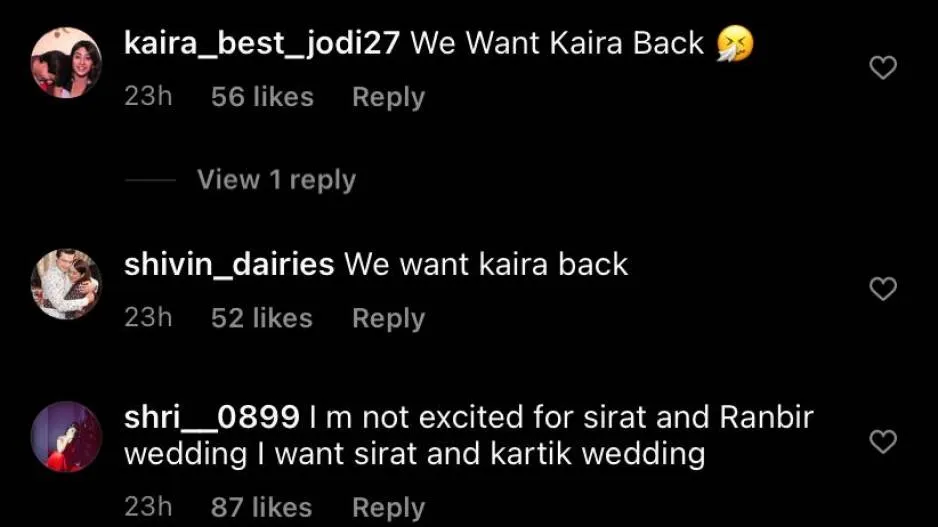938x527 pixels.
Task: Open the shri__0899 username link
Action: (x=212, y=417)
